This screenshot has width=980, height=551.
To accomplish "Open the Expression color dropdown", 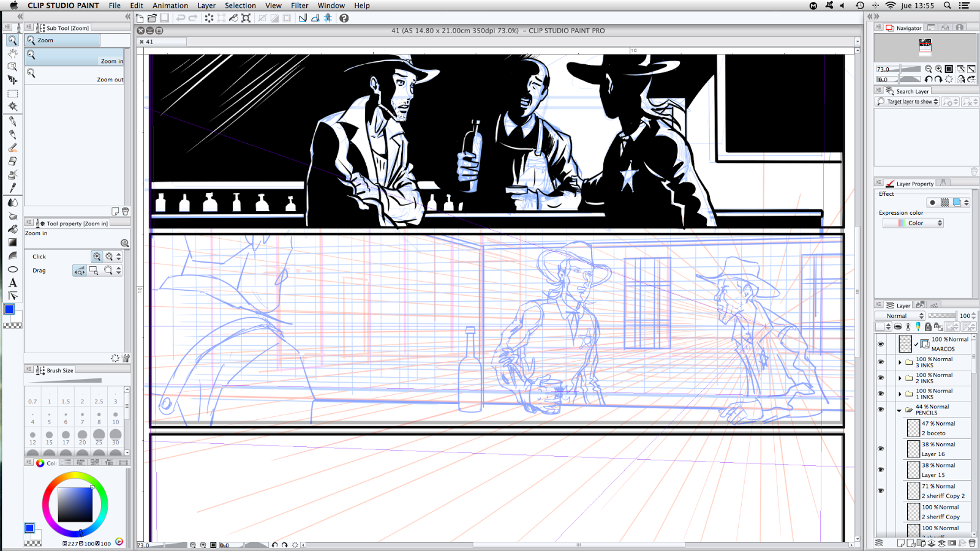I will 913,223.
